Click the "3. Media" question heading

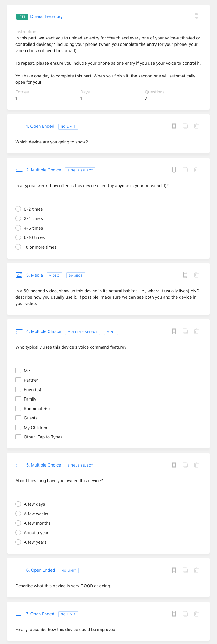point(34,275)
